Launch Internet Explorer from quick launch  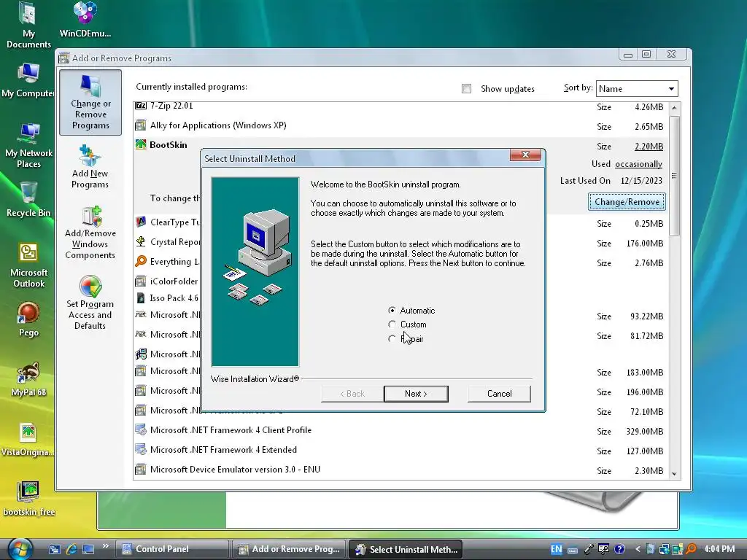(71, 549)
